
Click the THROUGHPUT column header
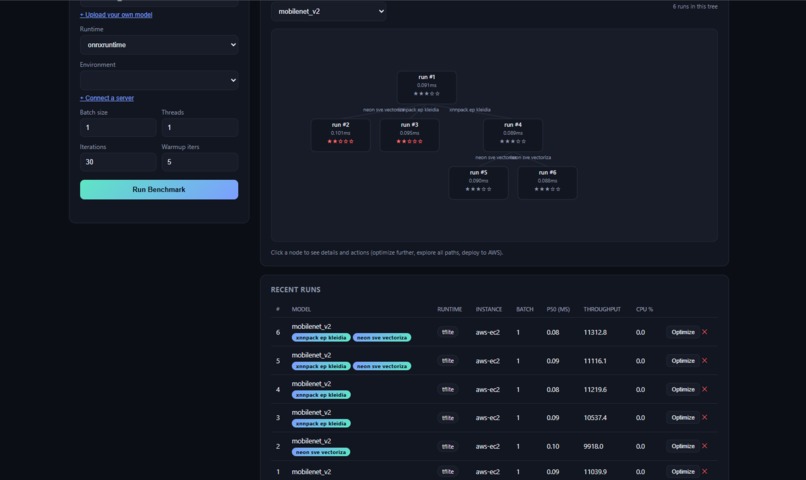coord(602,309)
